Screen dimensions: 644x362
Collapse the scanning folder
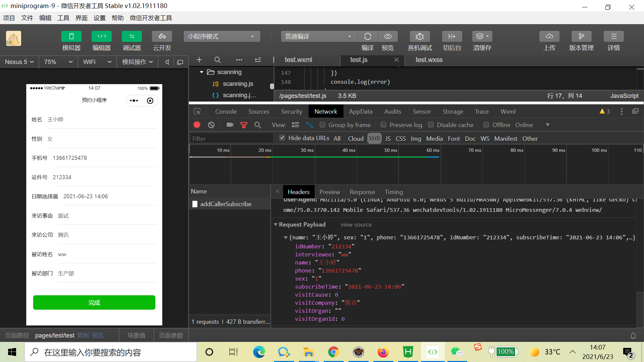click(x=202, y=72)
